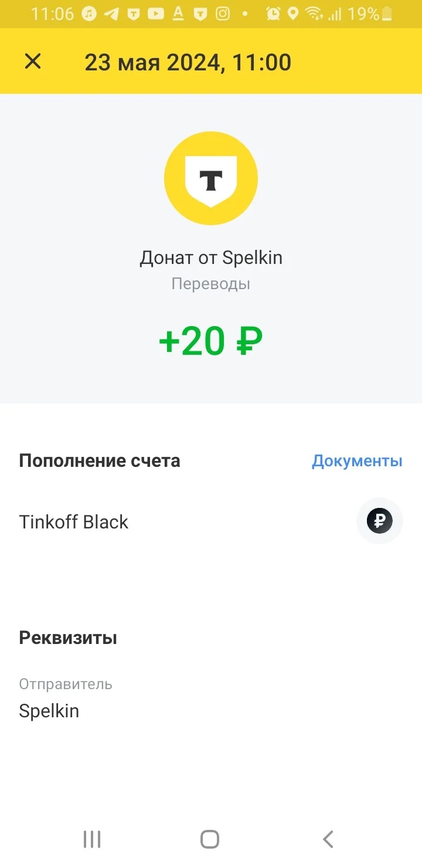The width and height of the screenshot is (422, 868).
Task: Tap the battery 19% indicator
Action: [369, 13]
